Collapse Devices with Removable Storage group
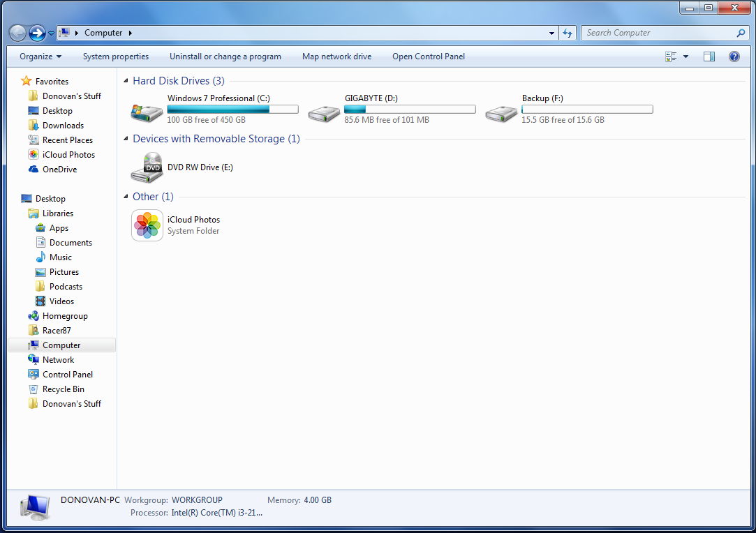The width and height of the screenshot is (756, 533). pos(126,139)
